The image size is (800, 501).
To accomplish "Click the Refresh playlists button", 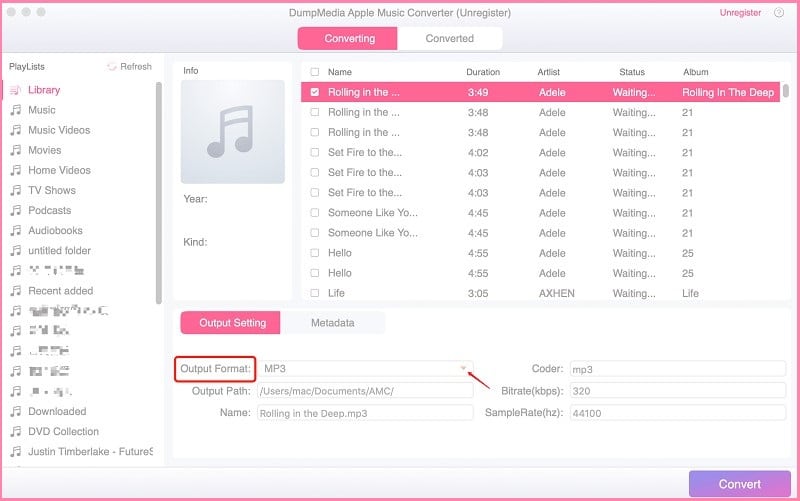I will click(130, 67).
